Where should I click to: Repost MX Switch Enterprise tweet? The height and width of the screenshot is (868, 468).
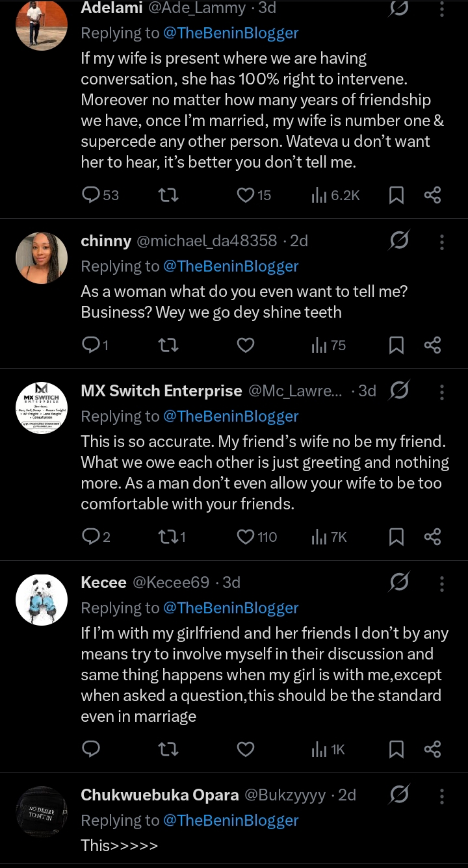pyautogui.click(x=168, y=537)
